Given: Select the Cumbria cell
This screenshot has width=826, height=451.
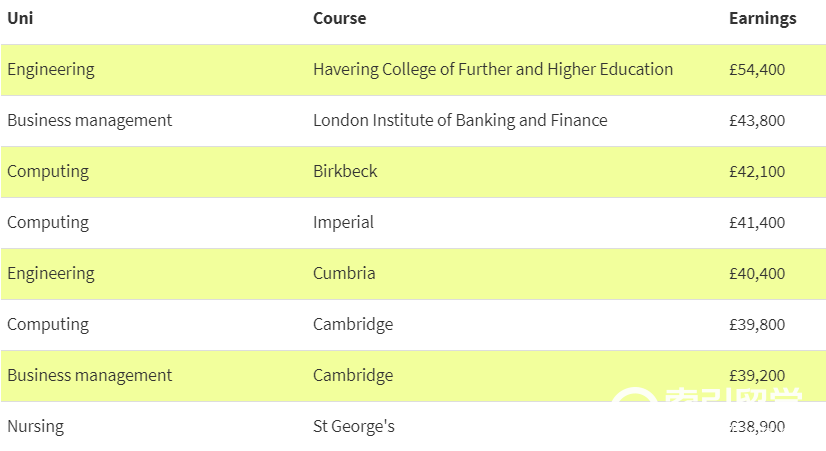Looking at the screenshot, I should pyautogui.click(x=344, y=273).
